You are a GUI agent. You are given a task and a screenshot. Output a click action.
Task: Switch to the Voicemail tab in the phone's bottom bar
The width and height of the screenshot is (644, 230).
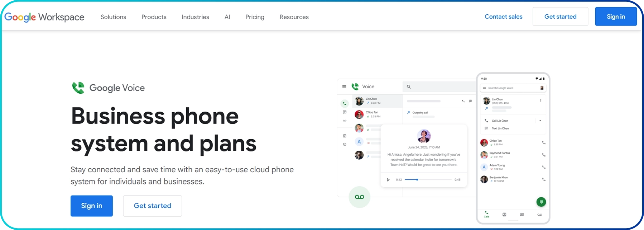[x=540, y=215]
